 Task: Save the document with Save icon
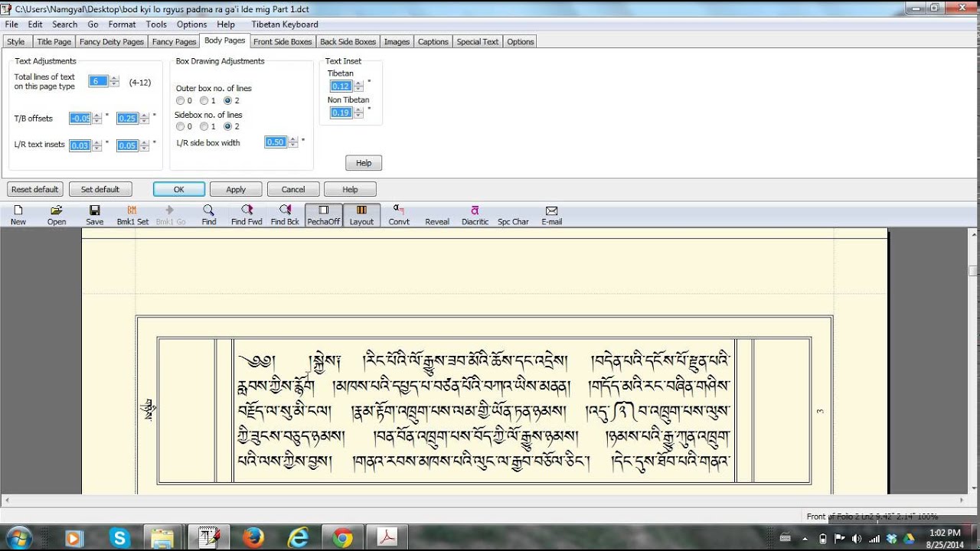pyautogui.click(x=95, y=215)
